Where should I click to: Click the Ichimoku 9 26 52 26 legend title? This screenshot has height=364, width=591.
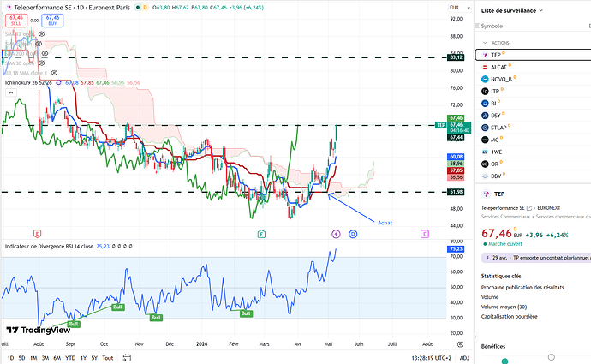(x=28, y=82)
